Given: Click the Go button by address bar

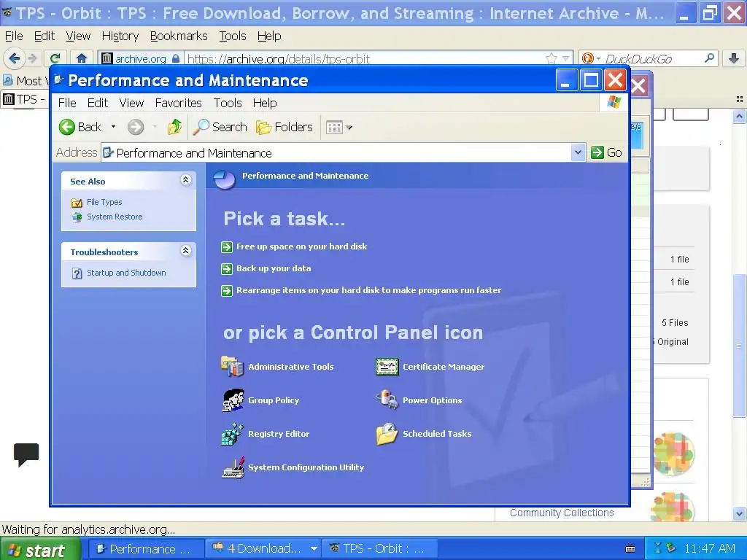Looking at the screenshot, I should [x=606, y=152].
